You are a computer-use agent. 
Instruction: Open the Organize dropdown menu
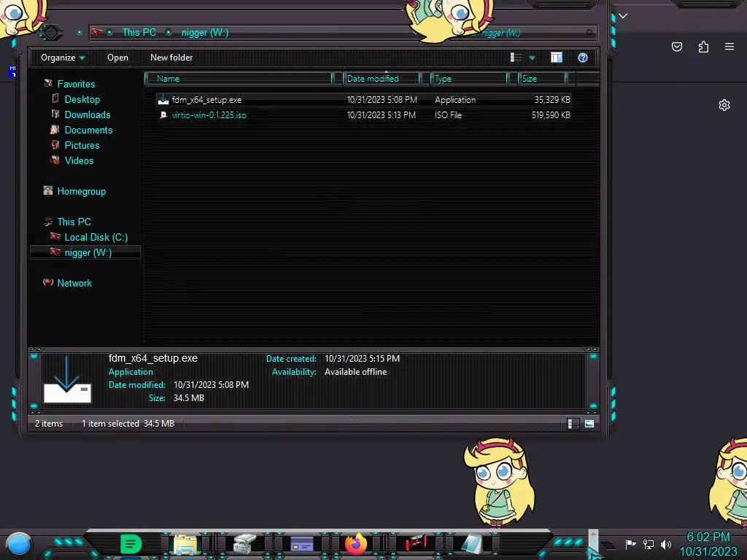pyautogui.click(x=63, y=58)
